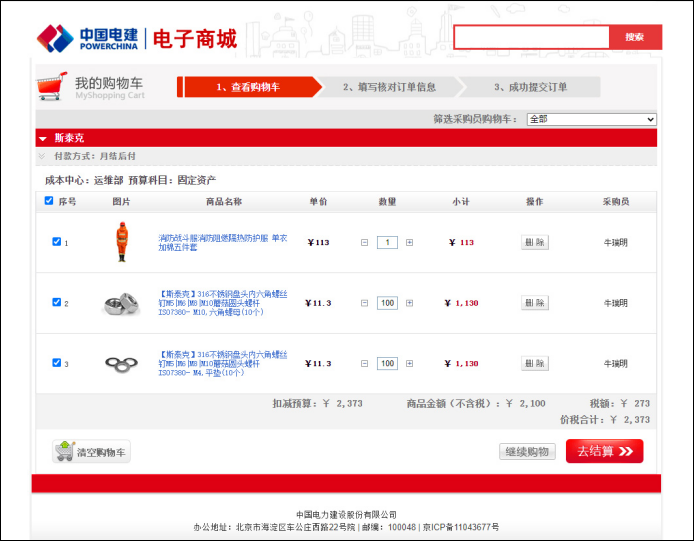Collapse the 斯泰克 supplier section
695x542 pixels.
coord(43,139)
